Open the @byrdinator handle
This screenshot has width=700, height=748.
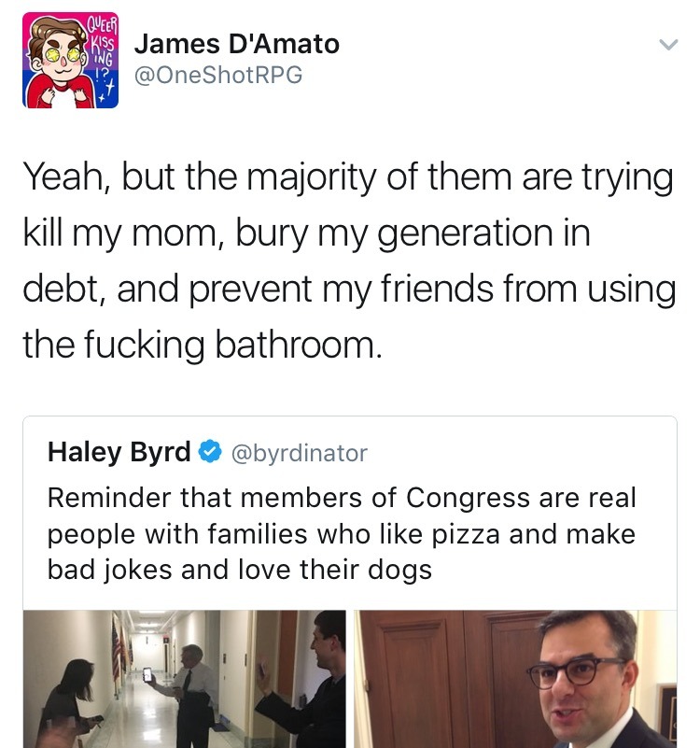click(300, 453)
